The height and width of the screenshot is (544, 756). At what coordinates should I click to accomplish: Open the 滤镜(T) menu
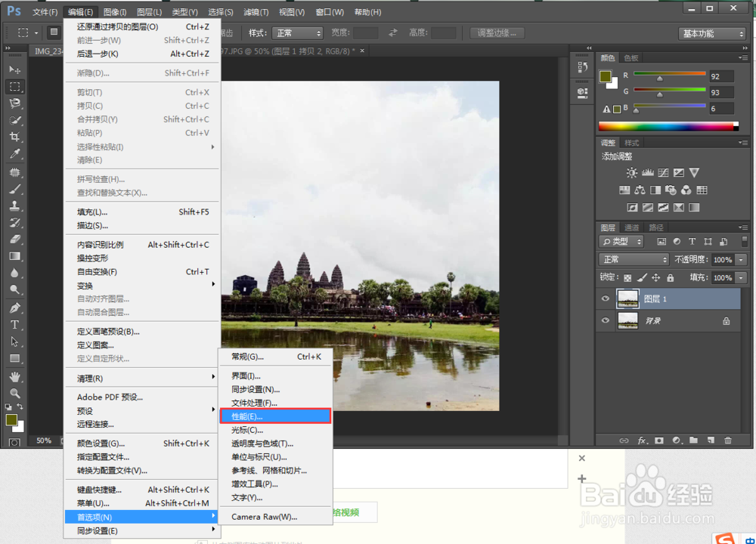(256, 11)
